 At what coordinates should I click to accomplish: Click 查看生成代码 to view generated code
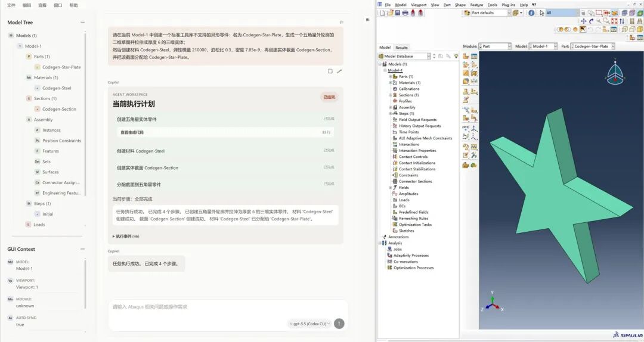click(x=225, y=132)
